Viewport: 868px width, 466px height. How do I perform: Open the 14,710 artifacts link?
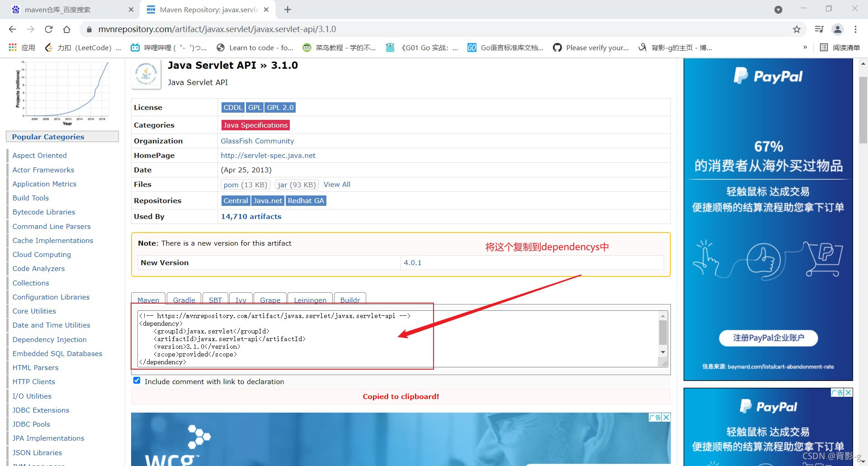251,217
